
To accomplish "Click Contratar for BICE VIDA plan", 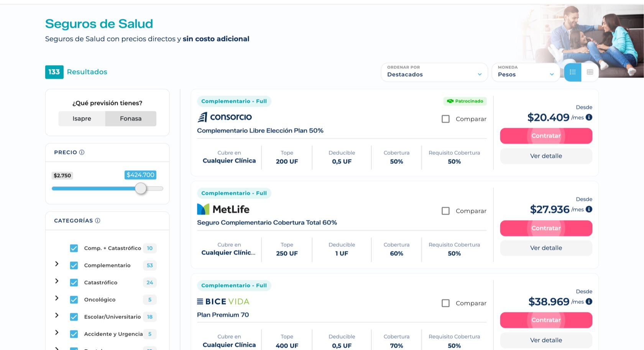I will [x=546, y=320].
